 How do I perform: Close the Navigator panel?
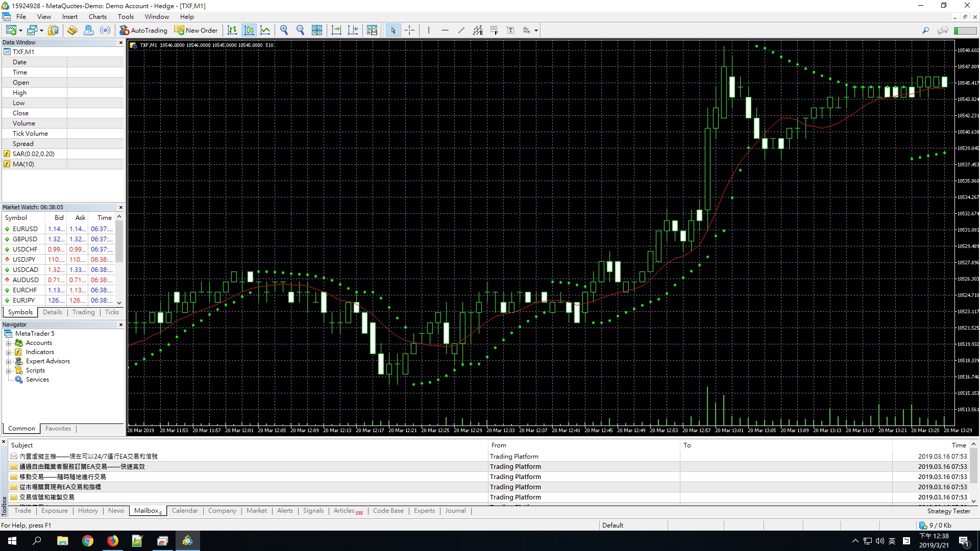pos(121,324)
